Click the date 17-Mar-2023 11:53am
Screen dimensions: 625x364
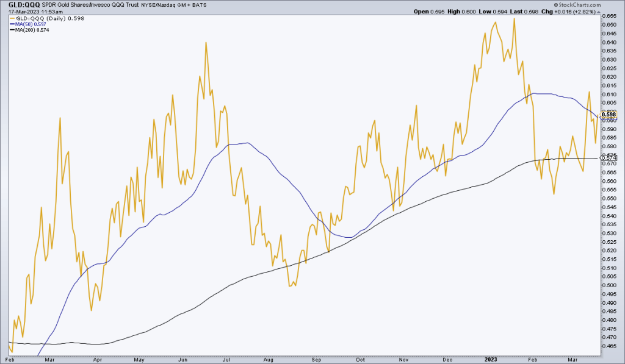coord(35,12)
